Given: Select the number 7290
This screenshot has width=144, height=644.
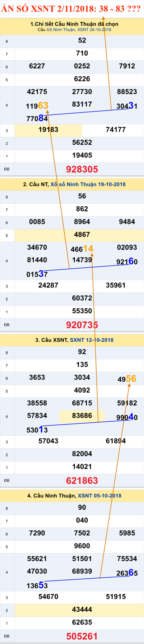Looking at the screenshot, I should coord(37,533).
